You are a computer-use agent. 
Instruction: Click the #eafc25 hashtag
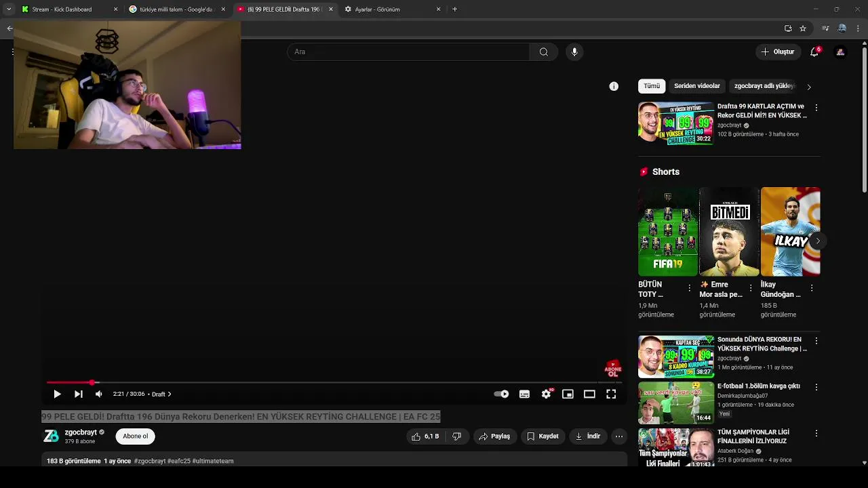(x=179, y=461)
